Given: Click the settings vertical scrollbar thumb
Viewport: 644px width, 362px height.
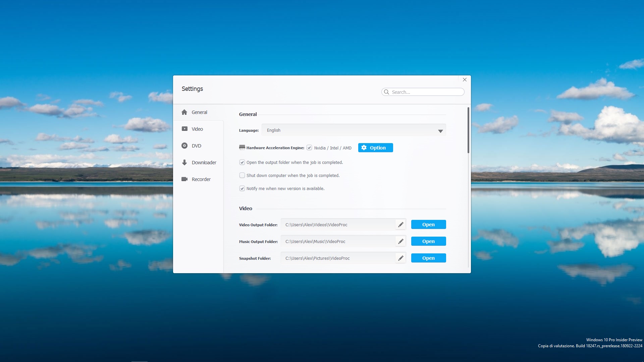Looking at the screenshot, I should [x=468, y=130].
